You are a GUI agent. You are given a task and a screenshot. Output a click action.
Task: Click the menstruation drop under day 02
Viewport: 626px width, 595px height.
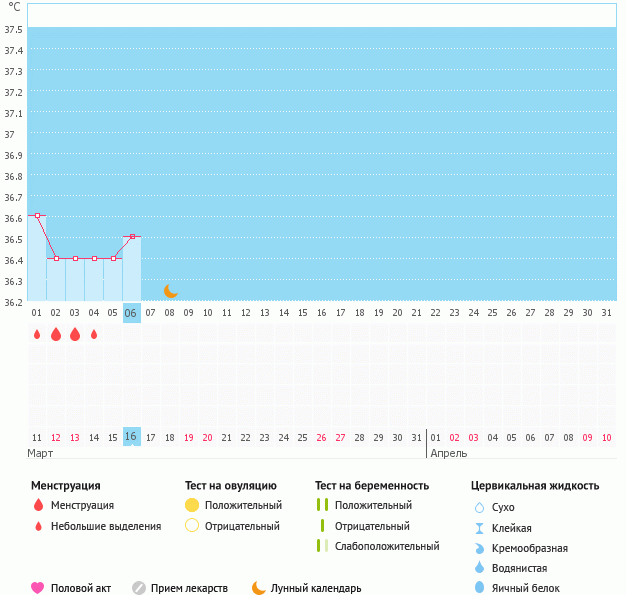coord(56,334)
